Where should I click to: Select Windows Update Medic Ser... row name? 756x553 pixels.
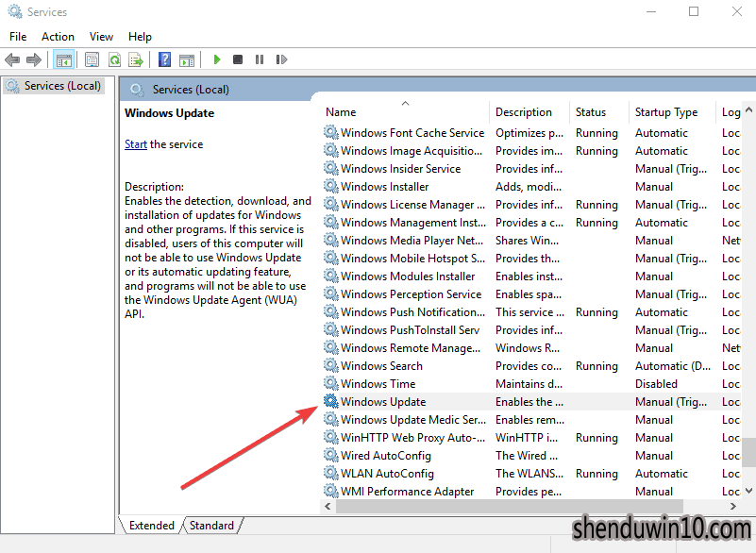point(413,419)
